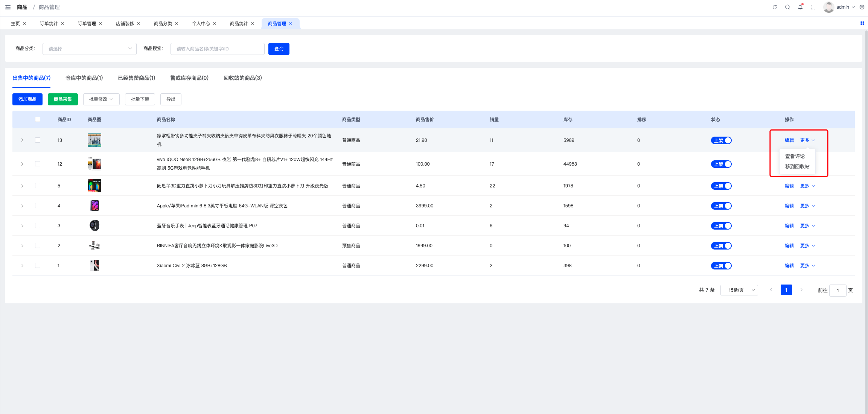Open the 商品分类 select dropdown
This screenshot has width=868, height=414.
90,49
